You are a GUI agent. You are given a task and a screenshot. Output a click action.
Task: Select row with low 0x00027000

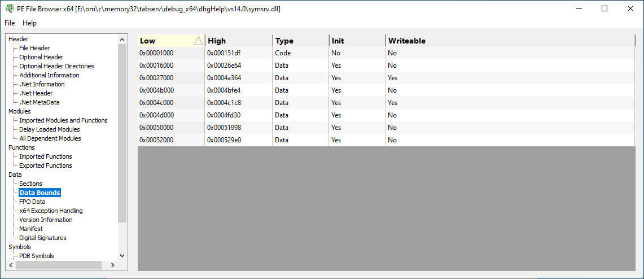(x=387, y=78)
